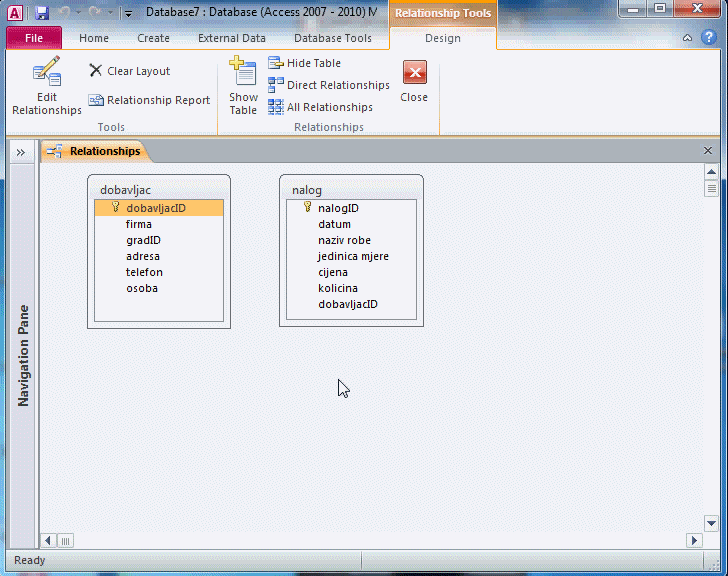Select the dobavljacID field in dobavljac table

156,208
